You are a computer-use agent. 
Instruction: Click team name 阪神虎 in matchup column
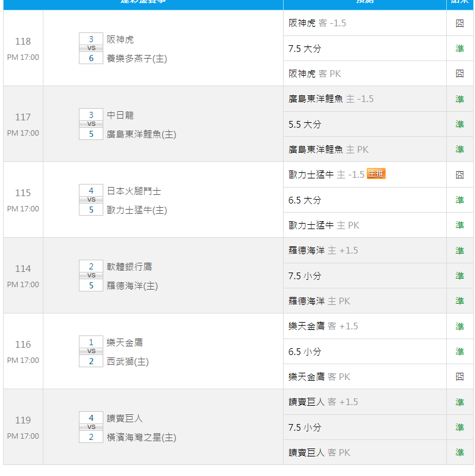[x=120, y=40]
